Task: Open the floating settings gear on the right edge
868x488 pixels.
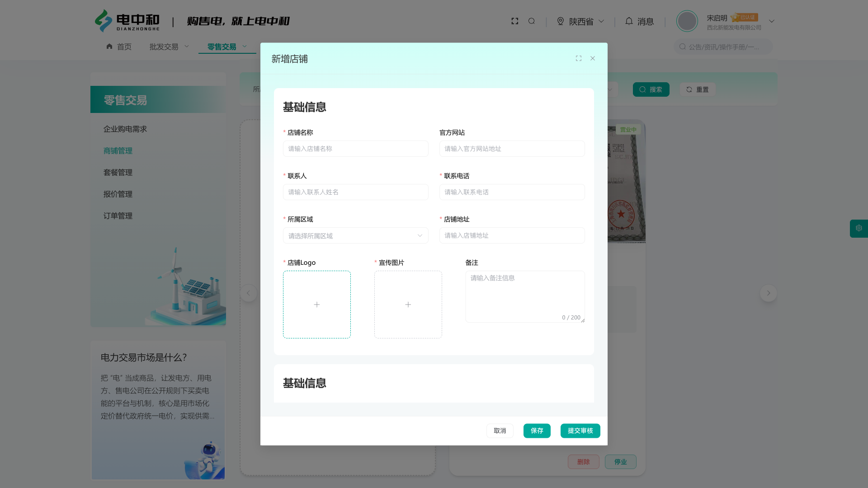Action: pyautogui.click(x=859, y=229)
